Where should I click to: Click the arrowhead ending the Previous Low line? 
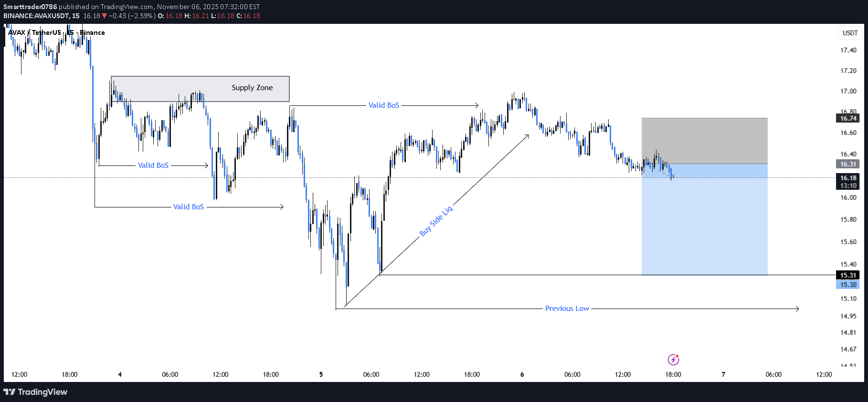797,309
